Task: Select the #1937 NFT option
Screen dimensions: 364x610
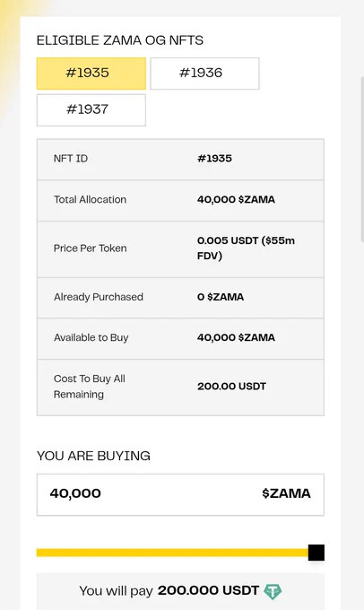Action: point(91,109)
